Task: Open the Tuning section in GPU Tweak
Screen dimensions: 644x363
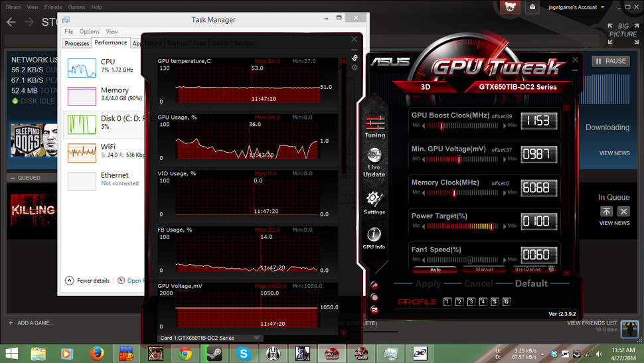Action: (x=374, y=125)
